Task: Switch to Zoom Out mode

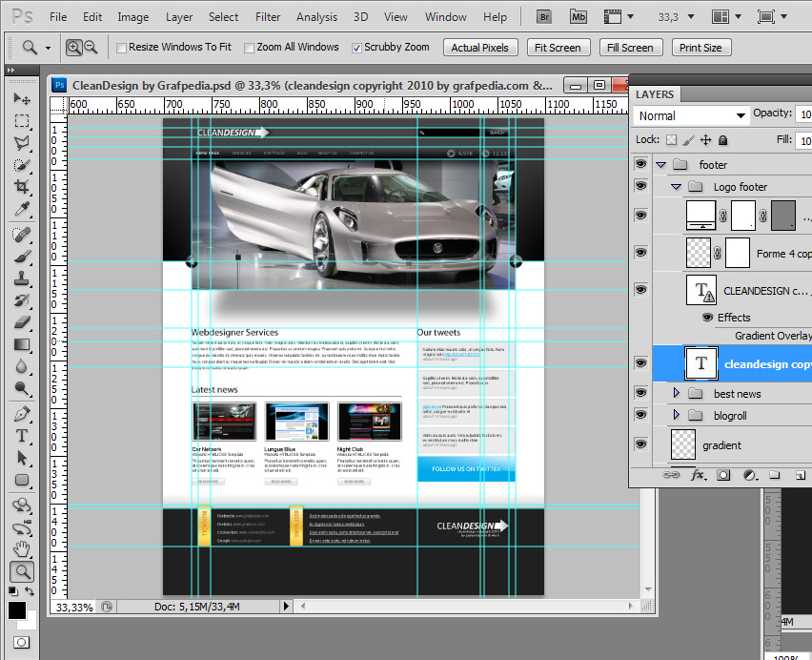Action: point(91,48)
